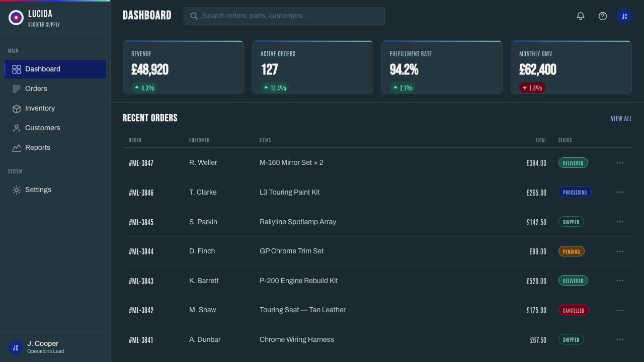Open the ellipsis menu for A. Dunbar's order
This screenshot has width=644, height=362.
(620, 339)
